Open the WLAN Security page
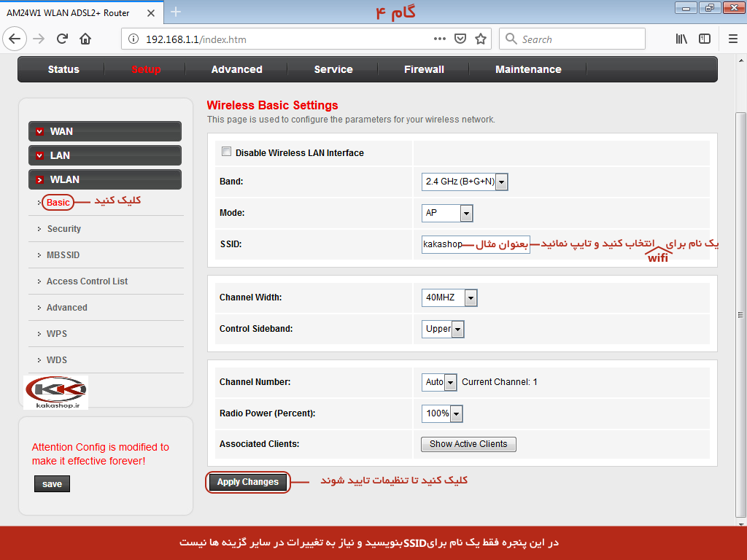 coord(64,228)
